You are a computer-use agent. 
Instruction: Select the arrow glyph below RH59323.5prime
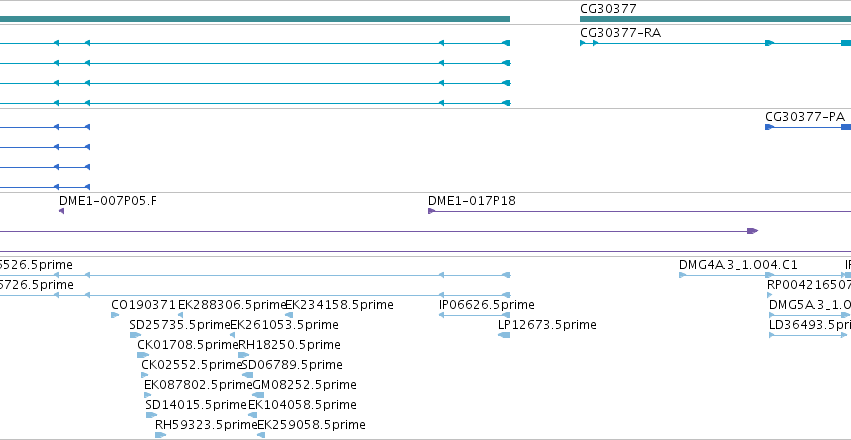pyautogui.click(x=161, y=436)
